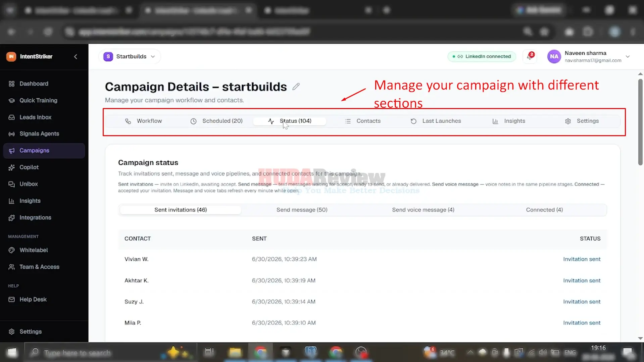644x362 pixels.
Task: Select Send voice message (4) sub-tab
Action: (423, 210)
